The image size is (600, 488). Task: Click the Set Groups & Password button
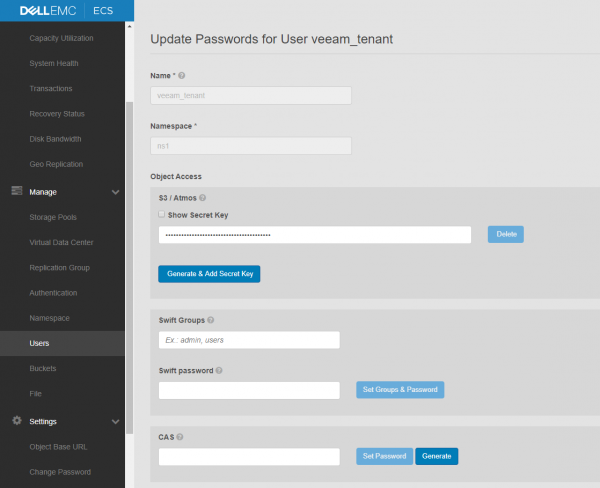pyautogui.click(x=400, y=390)
